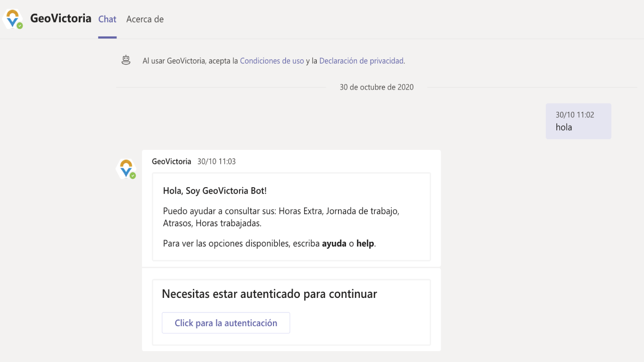Viewport: 644px width, 362px height.
Task: Click the "30 de octubre de 2020" date separator text
Action: coord(377,87)
